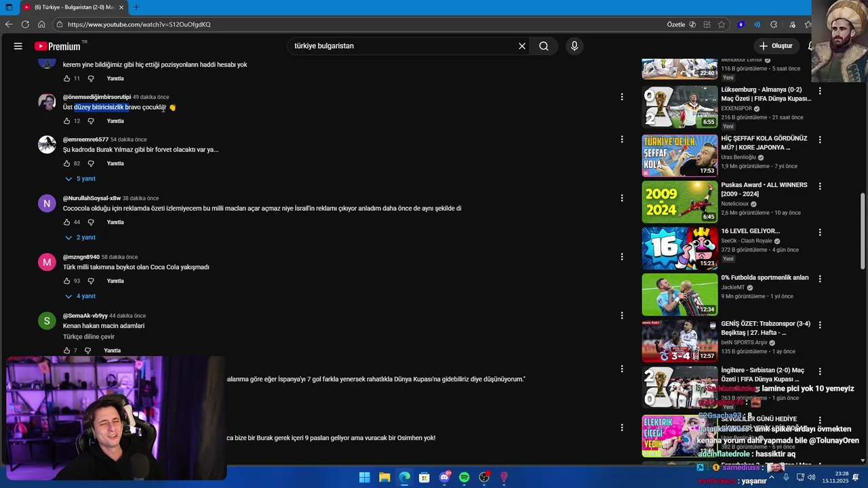Image resolution: width=868 pixels, height=488 pixels.
Task: Reply to the @önemsediğimbirsorutipi comment
Action: pos(115,121)
